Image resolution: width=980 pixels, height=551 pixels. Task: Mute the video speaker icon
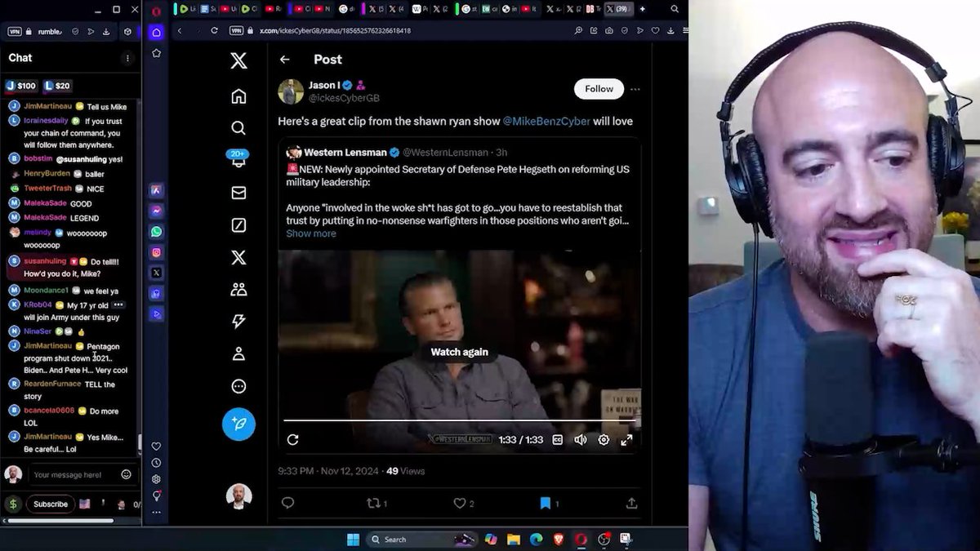click(581, 439)
